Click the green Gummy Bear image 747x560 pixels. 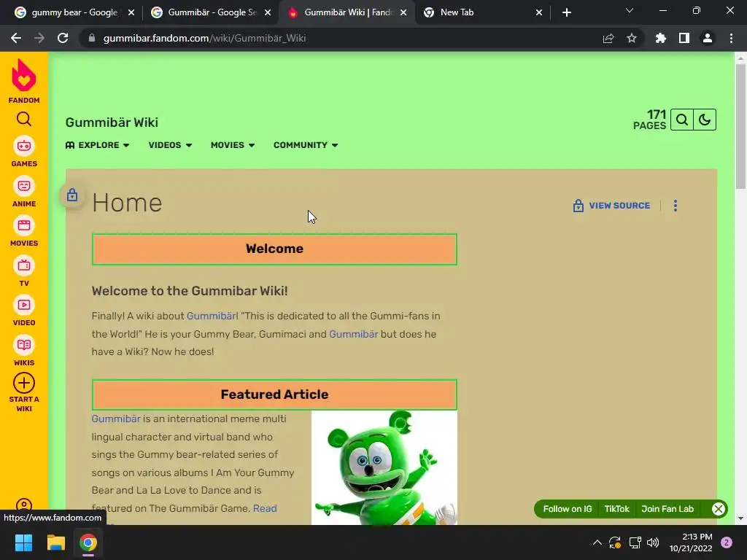coord(384,467)
